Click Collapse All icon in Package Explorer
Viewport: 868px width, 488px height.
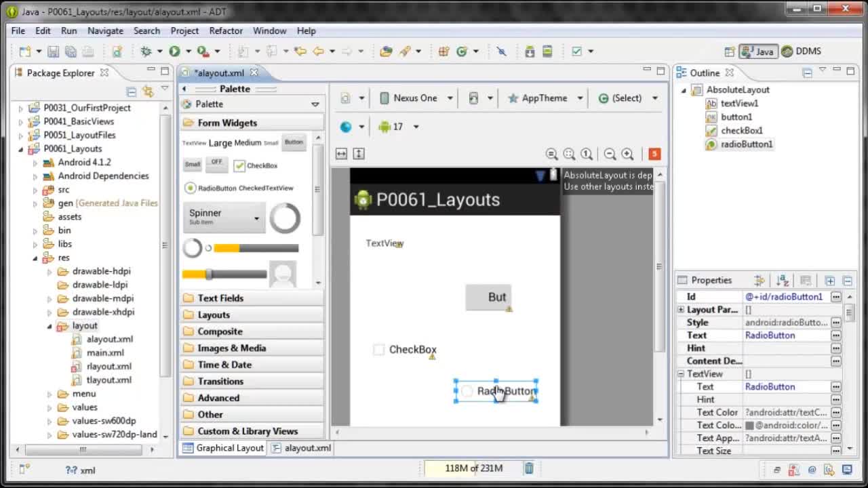[x=132, y=91]
